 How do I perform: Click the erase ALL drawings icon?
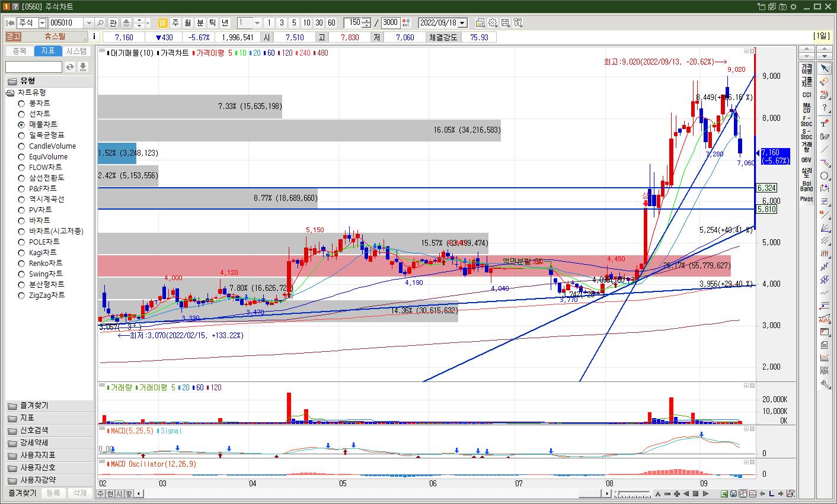(825, 95)
